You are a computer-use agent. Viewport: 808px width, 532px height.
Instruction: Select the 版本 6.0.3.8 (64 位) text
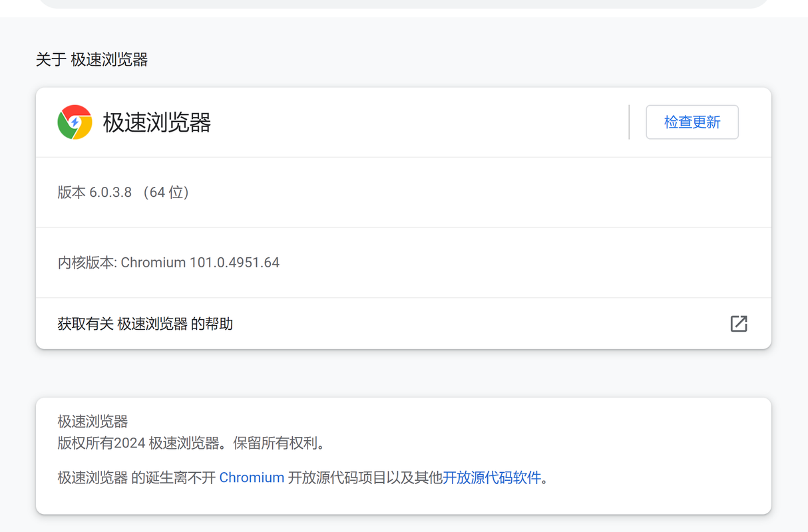click(124, 192)
